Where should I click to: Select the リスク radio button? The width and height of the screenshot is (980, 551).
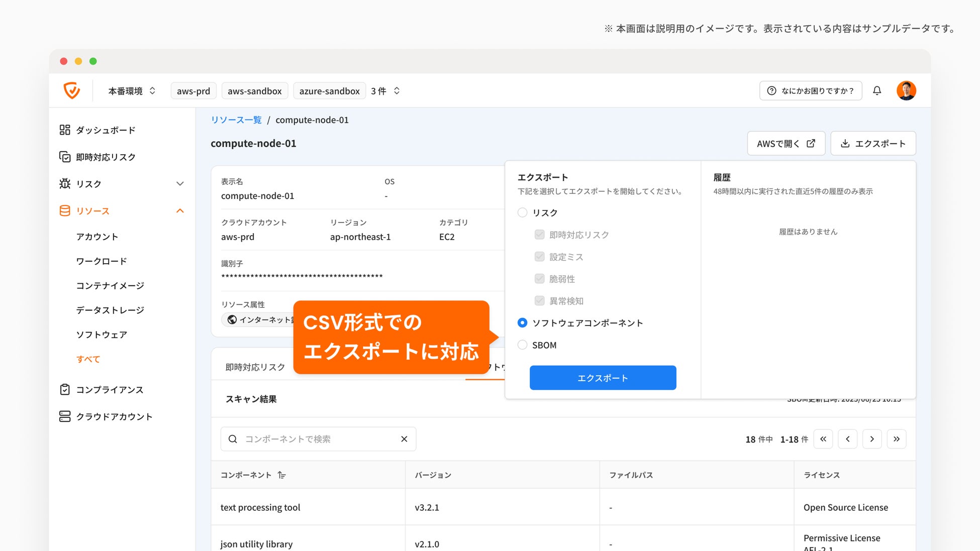523,212
